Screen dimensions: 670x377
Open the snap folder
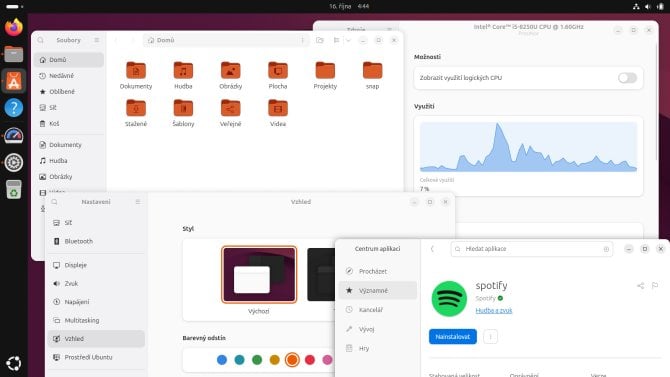373,71
